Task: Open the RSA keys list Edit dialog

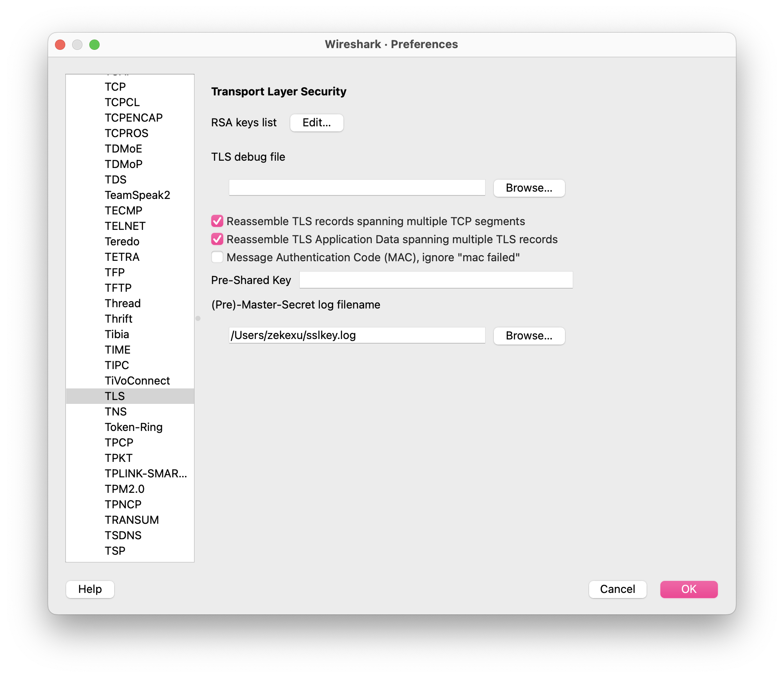Action: pos(316,123)
